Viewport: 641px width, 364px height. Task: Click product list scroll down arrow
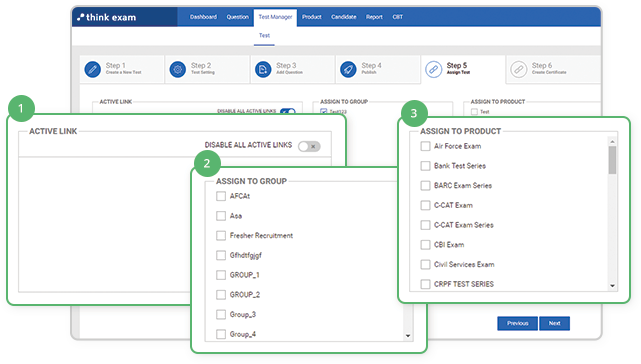click(612, 286)
